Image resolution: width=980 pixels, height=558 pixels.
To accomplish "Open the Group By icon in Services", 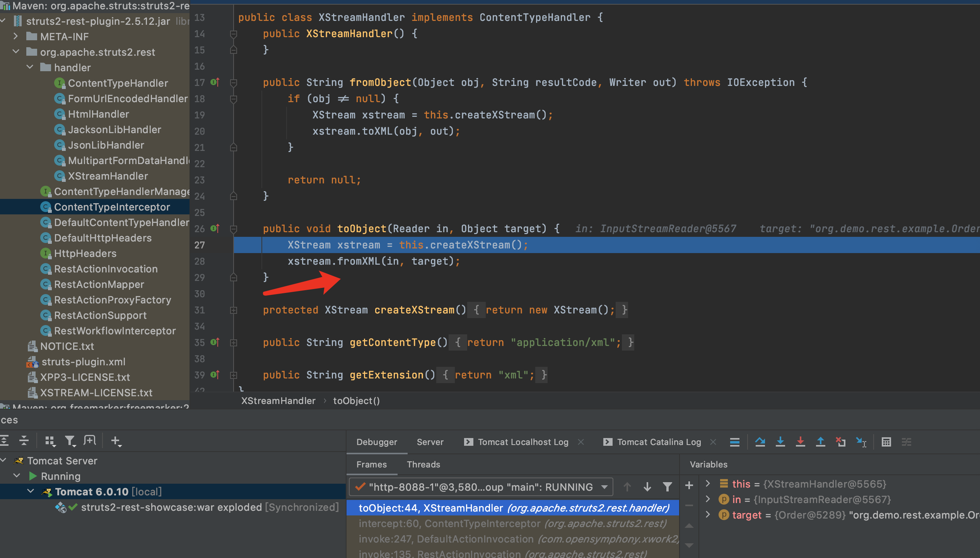I will (x=50, y=441).
